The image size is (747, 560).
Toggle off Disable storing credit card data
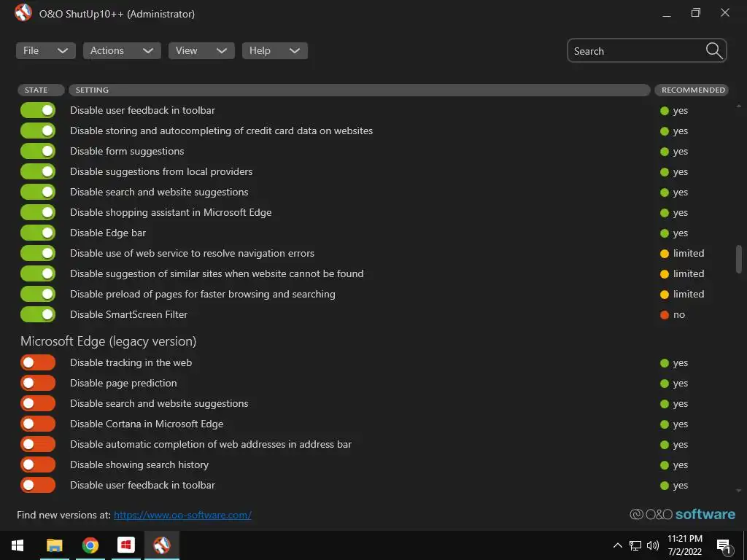pyautogui.click(x=38, y=131)
